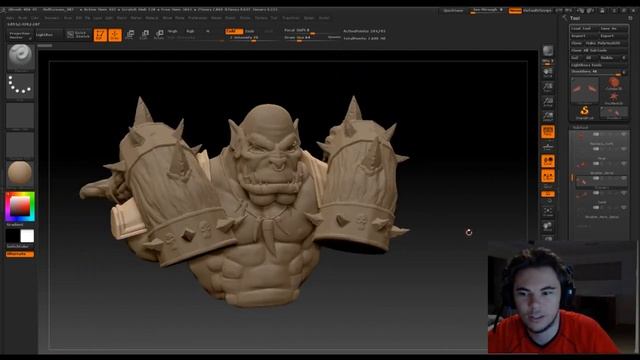Open the Alpha menu
This screenshot has height=360, width=640.
point(10,18)
